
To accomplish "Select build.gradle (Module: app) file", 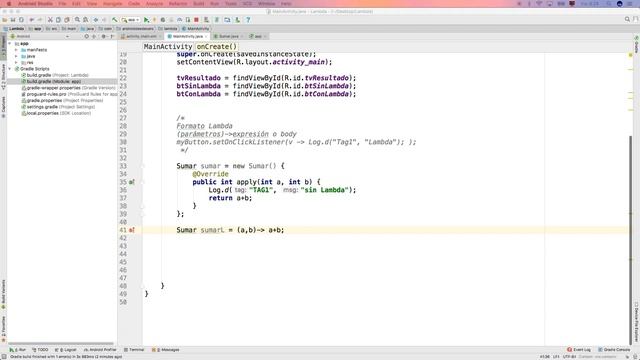I will (51, 82).
